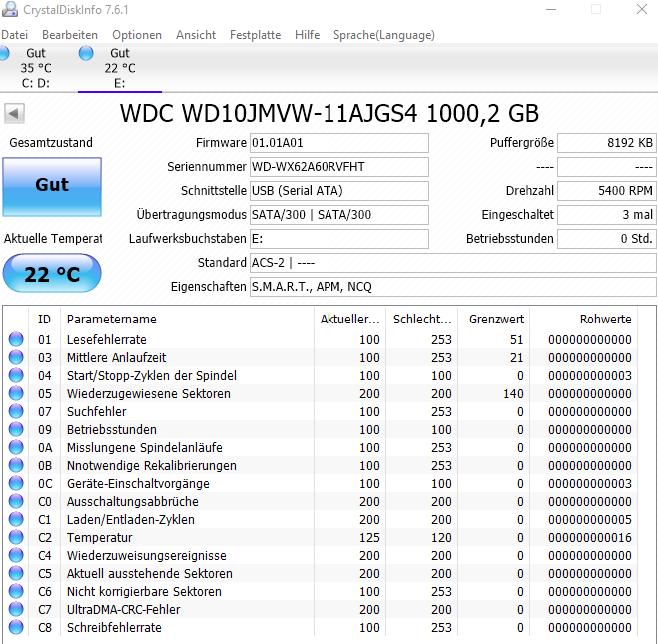Click the Gut health status button
658x644 pixels.
[52, 187]
